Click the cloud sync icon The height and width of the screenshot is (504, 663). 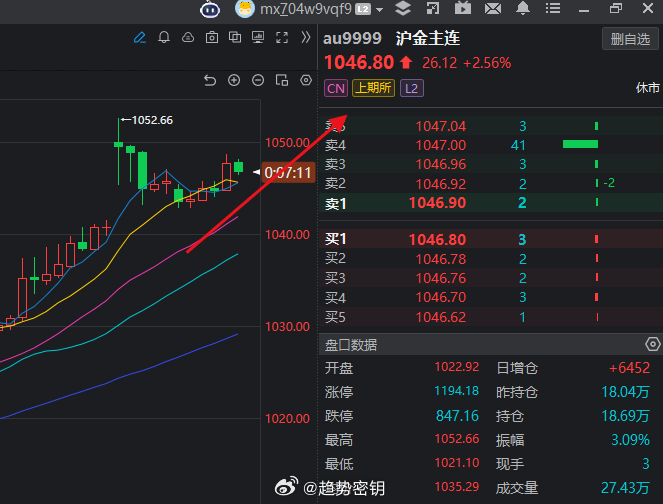coord(188,38)
